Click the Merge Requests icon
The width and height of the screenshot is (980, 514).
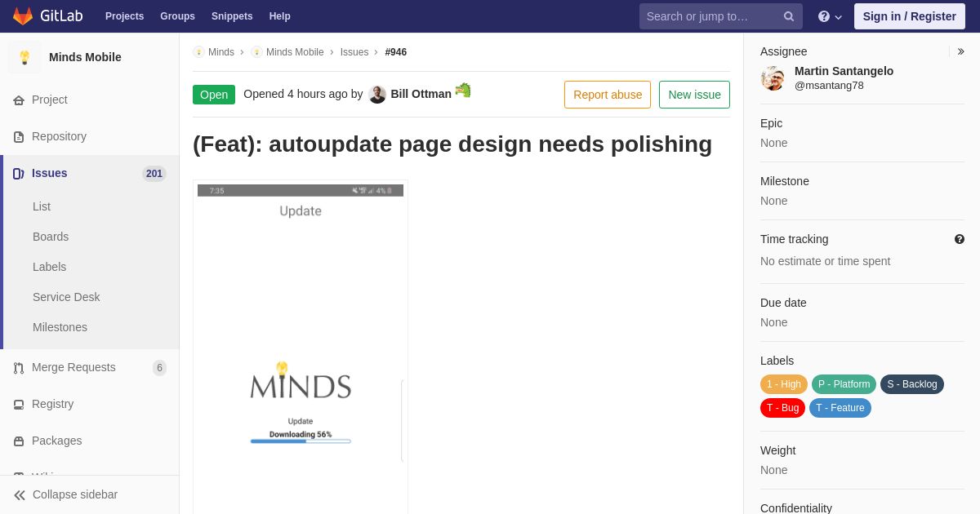coord(19,368)
